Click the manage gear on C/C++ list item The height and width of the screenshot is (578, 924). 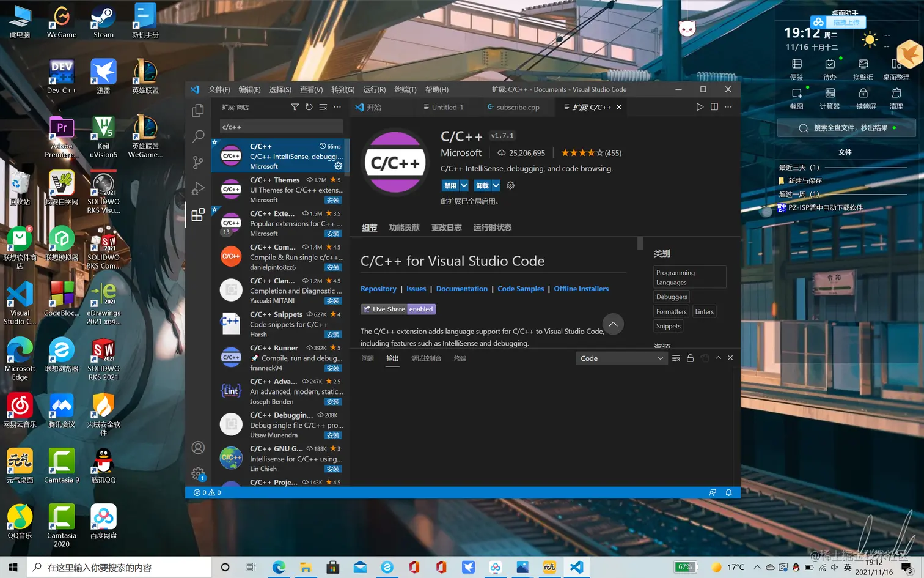point(338,166)
